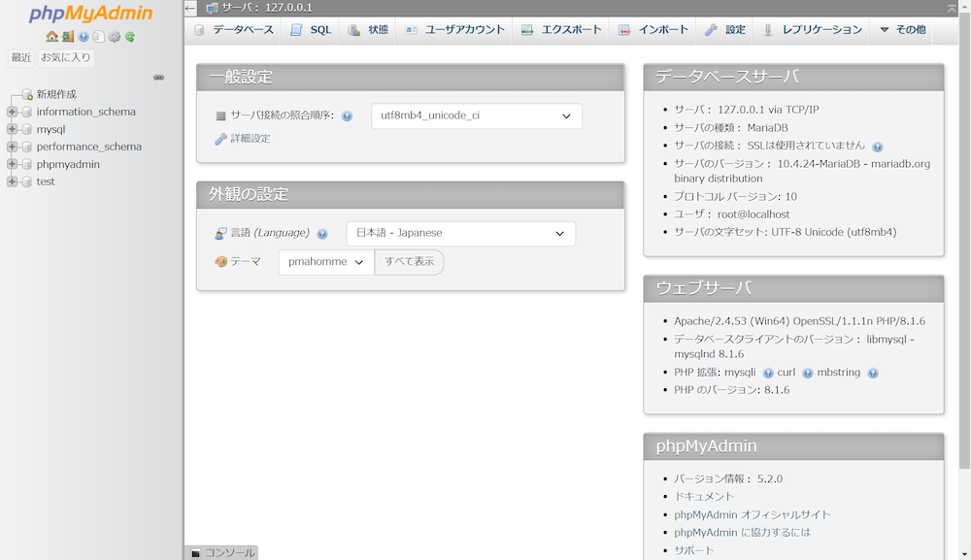Expand the performance_schema database tree
Viewport: 971px width, 560px height.
tap(12, 147)
